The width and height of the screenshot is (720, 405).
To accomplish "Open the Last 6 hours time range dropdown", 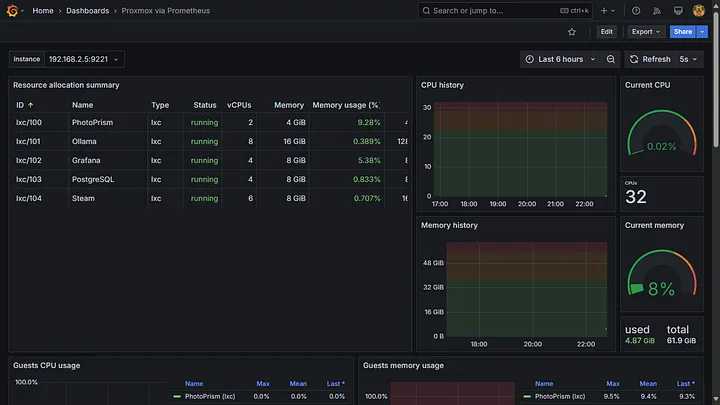I will tap(560, 59).
